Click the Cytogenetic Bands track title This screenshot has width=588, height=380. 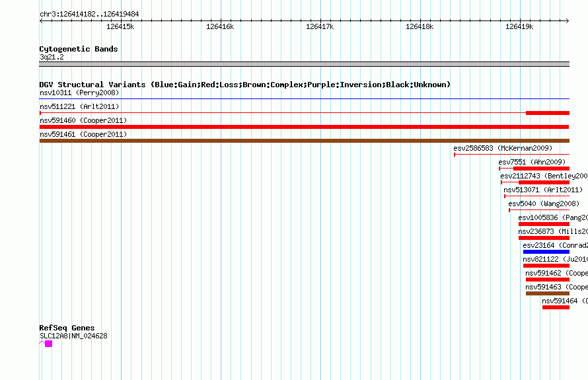(79, 49)
